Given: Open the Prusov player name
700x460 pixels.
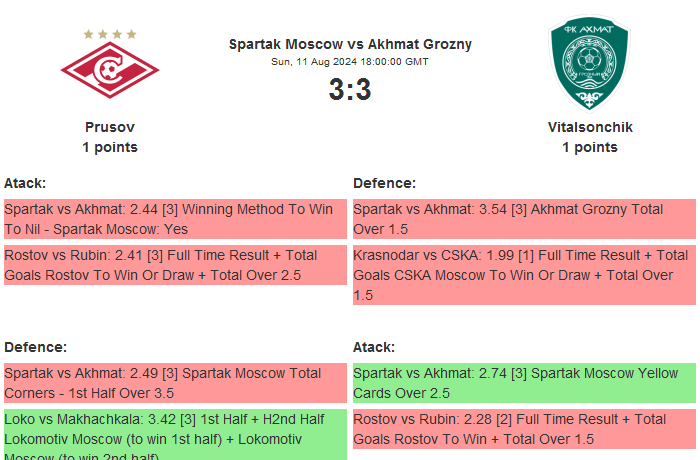Looking at the screenshot, I should (110, 127).
